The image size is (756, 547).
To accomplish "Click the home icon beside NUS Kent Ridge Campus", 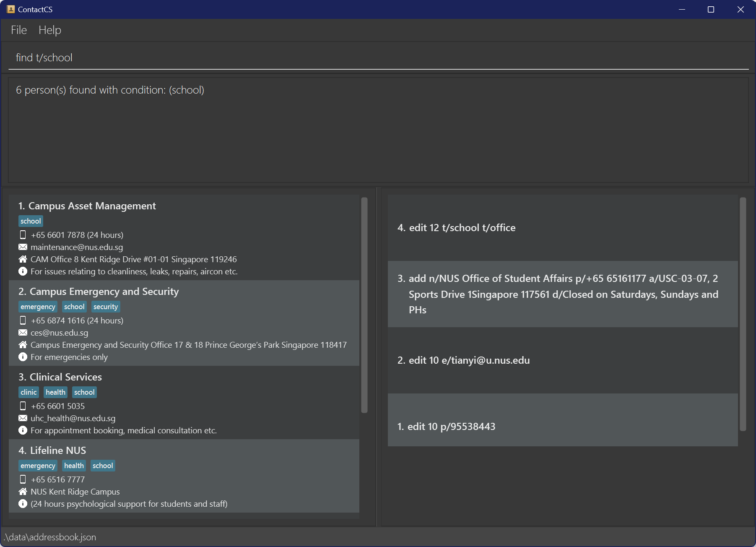I will point(23,492).
